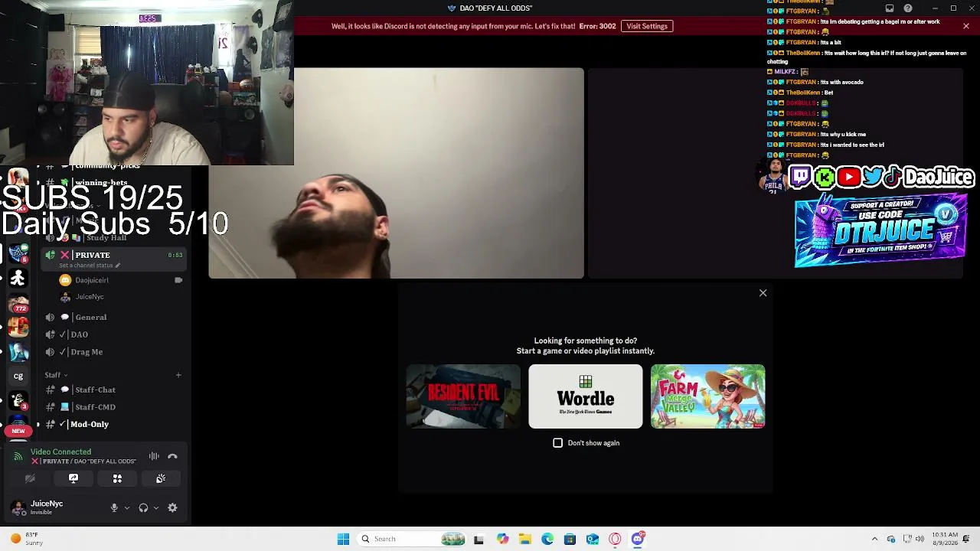Viewport: 980px width, 551px height.
Task: Mute the microphone
Action: pos(114,507)
